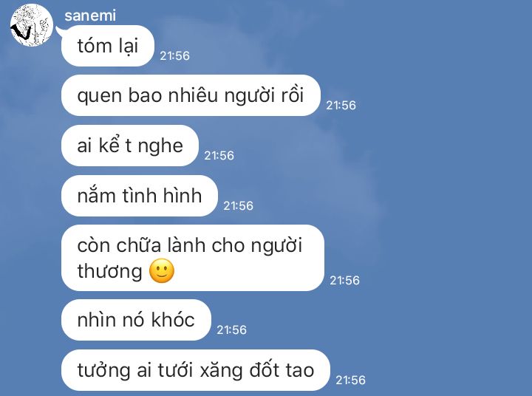This screenshot has width=532, height=396.
Task: Click the timestamp beside 'quen bao nhiêu người rồi'
Action: tap(341, 105)
